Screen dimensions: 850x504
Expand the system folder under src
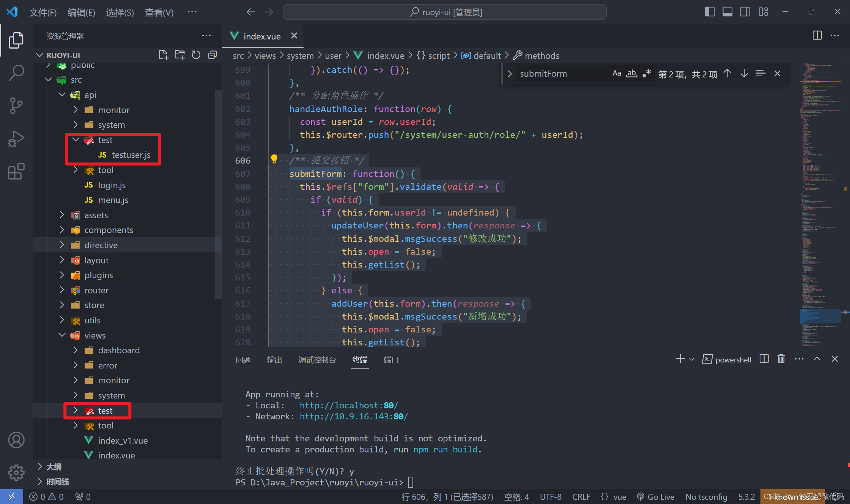click(x=111, y=125)
